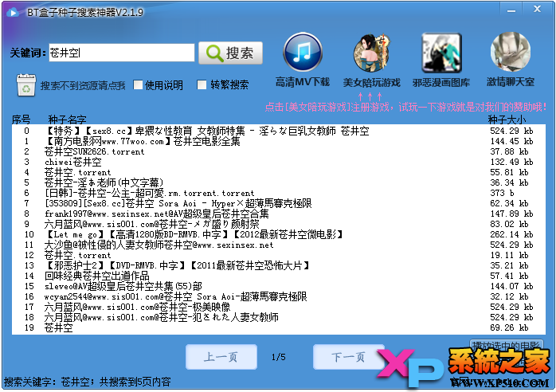Click the 262.14 kb size cell
This screenshot has height=392, width=556.
[511, 234]
